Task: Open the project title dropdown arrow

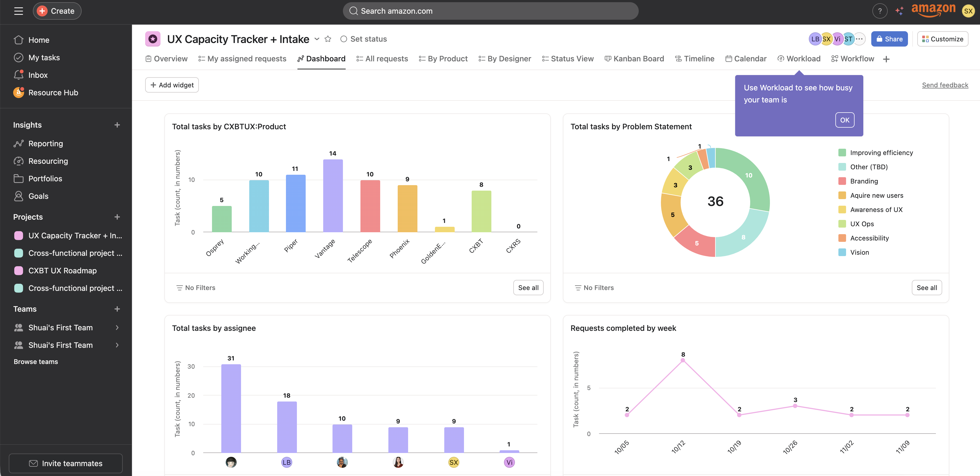Action: (x=317, y=39)
